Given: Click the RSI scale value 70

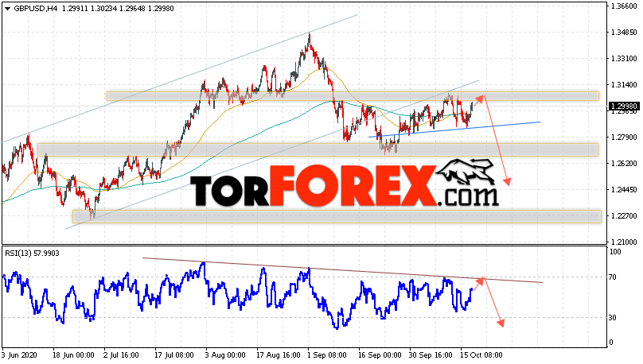Looking at the screenshot, I should point(613,277).
